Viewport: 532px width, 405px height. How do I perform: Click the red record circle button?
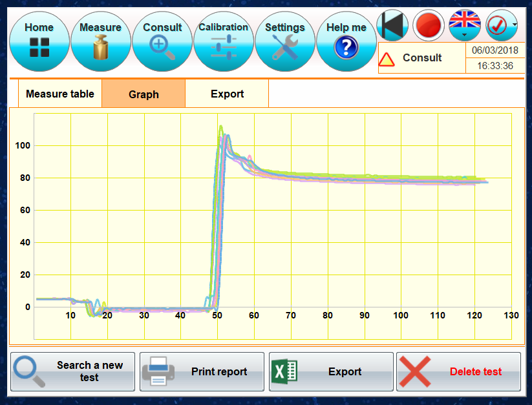click(x=429, y=25)
